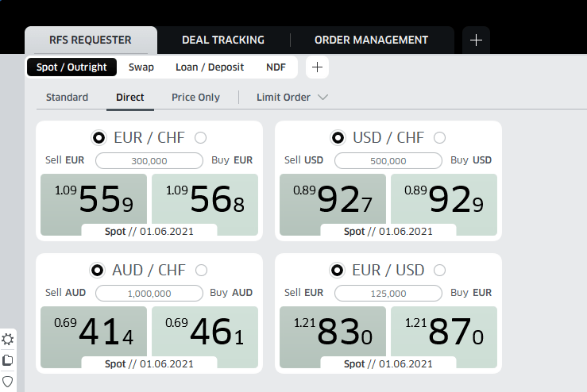Select the Price Only mode
This screenshot has width=587, height=392.
coord(195,98)
